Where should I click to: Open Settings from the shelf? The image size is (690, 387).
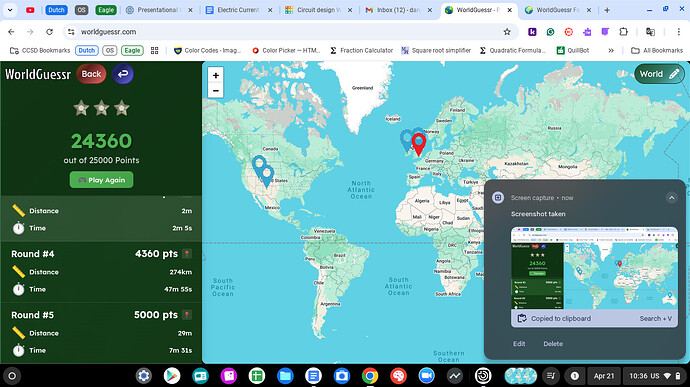click(143, 376)
